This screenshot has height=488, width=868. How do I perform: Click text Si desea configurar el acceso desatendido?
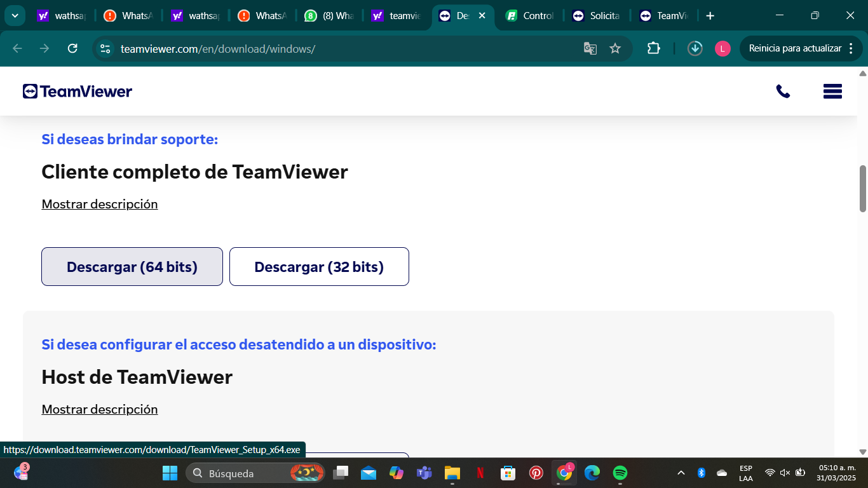click(239, 344)
